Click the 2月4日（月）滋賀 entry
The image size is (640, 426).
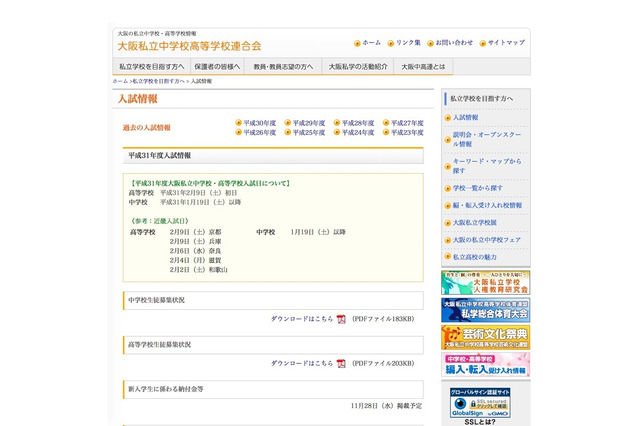(196, 260)
